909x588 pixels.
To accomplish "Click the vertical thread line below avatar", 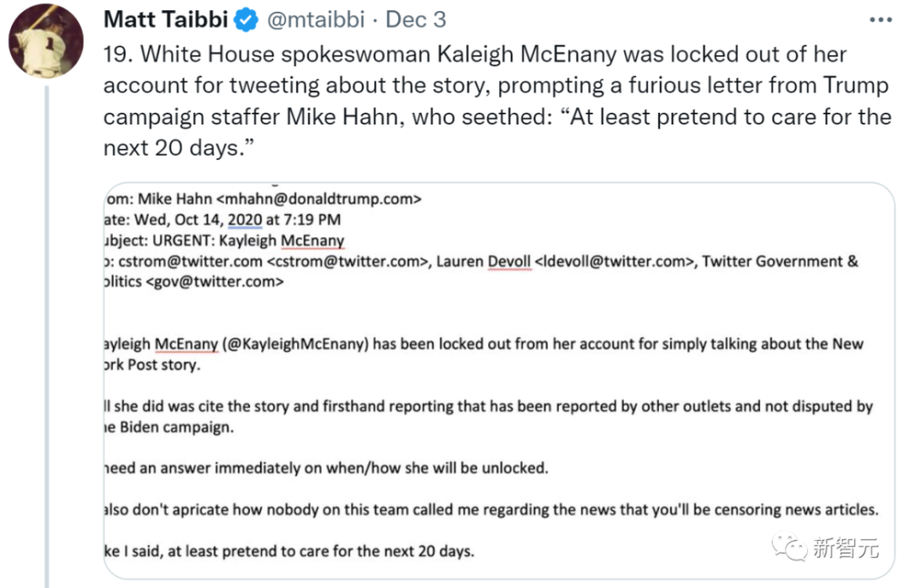I will pos(46,336).
